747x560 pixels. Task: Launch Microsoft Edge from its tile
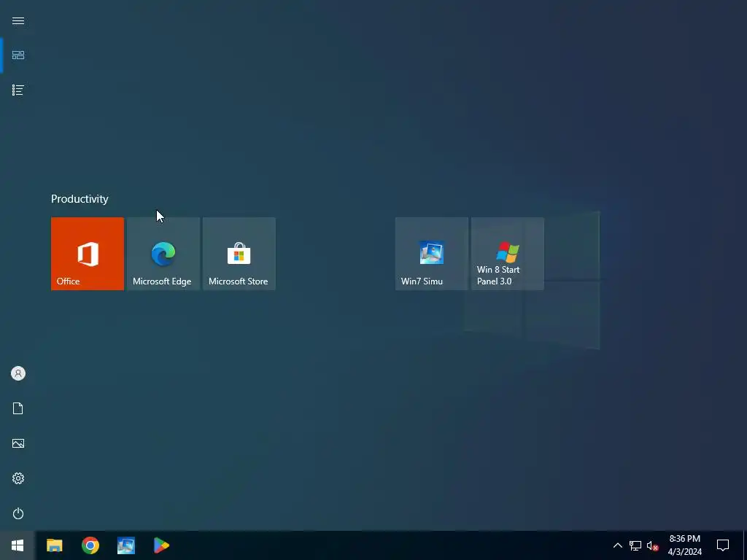pyautogui.click(x=163, y=254)
